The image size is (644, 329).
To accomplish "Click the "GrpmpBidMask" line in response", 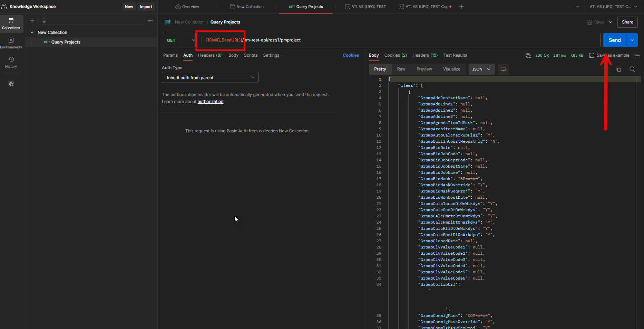I will point(450,179).
